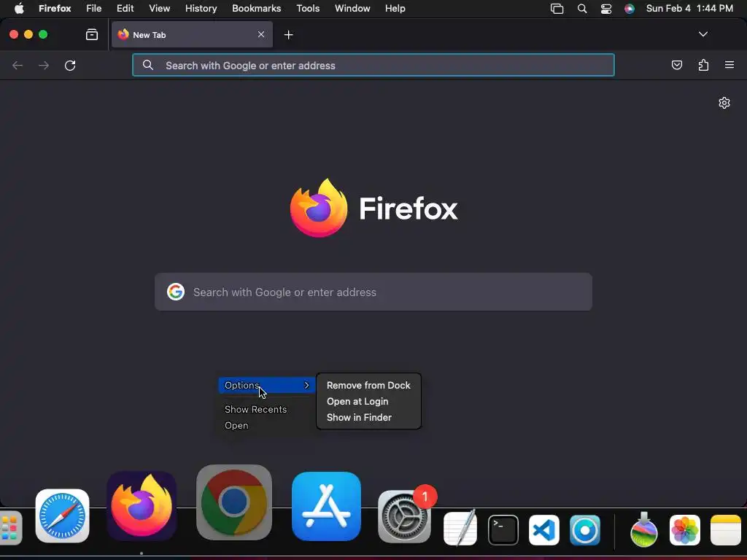The height and width of the screenshot is (560, 747).
Task: Launch Google Chrome from the Dock
Action: tap(234, 502)
